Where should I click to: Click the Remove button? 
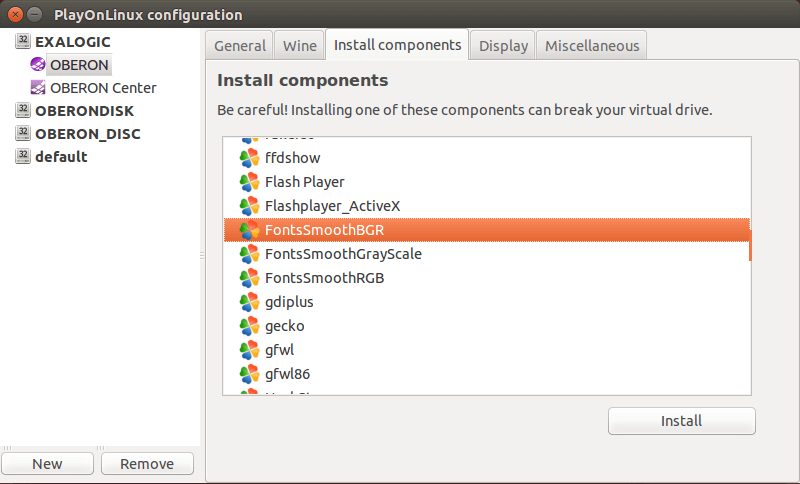(147, 464)
